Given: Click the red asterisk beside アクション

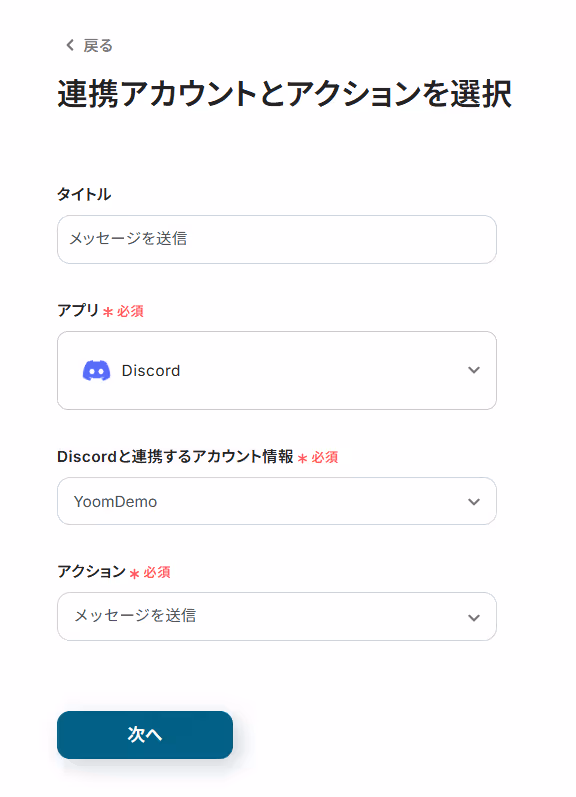Looking at the screenshot, I should tap(134, 574).
